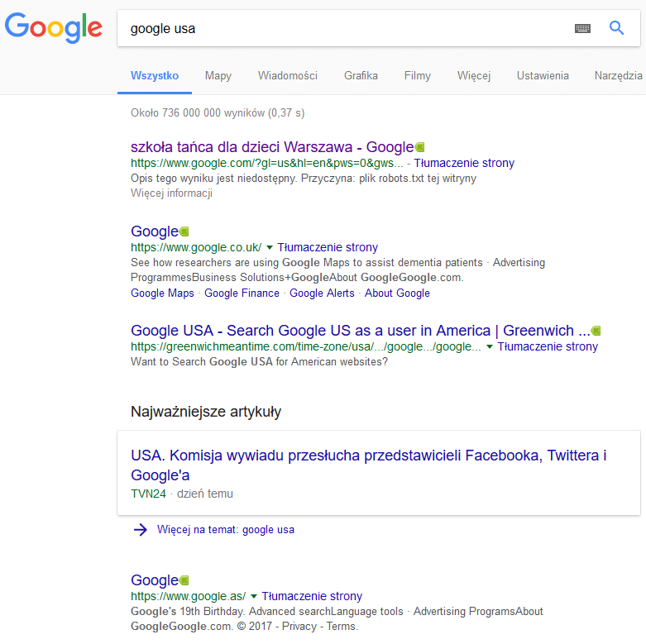Open the About Google sitelink
This screenshot has width=646, height=644.
coord(397,293)
